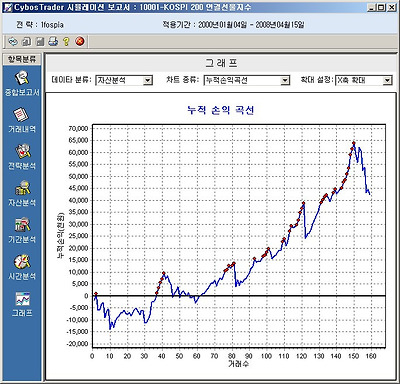Click the copy pages toolbar icon
Image resolution: width=400 pixels, height=384 pixels.
coord(26,41)
